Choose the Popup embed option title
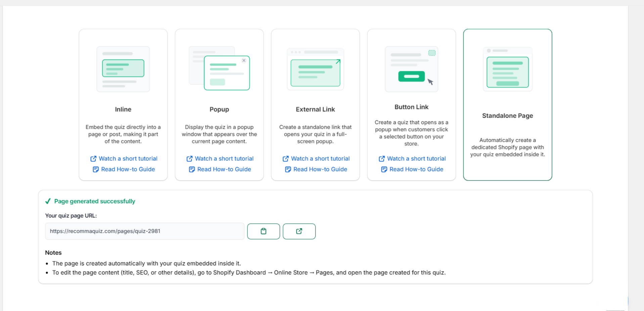The width and height of the screenshot is (644, 311). point(219,109)
